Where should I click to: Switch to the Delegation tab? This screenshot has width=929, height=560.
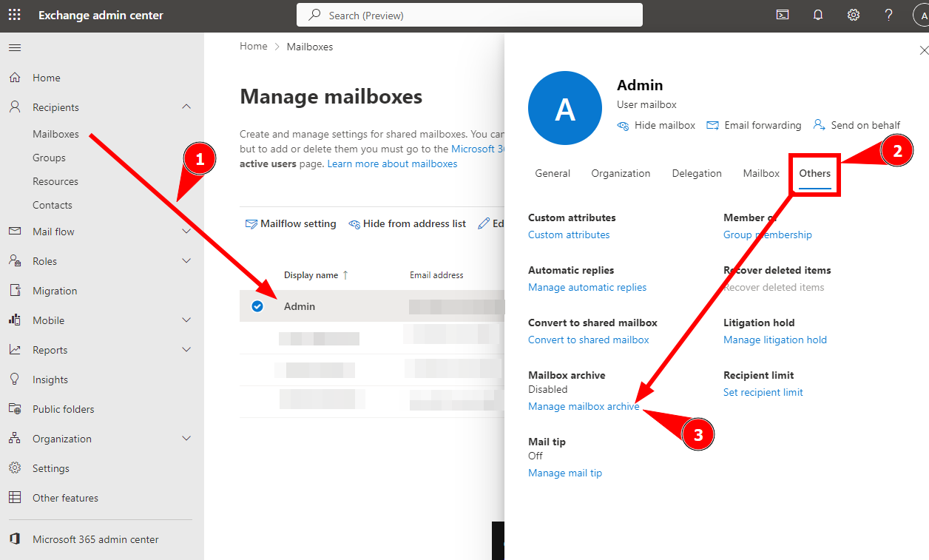click(697, 173)
